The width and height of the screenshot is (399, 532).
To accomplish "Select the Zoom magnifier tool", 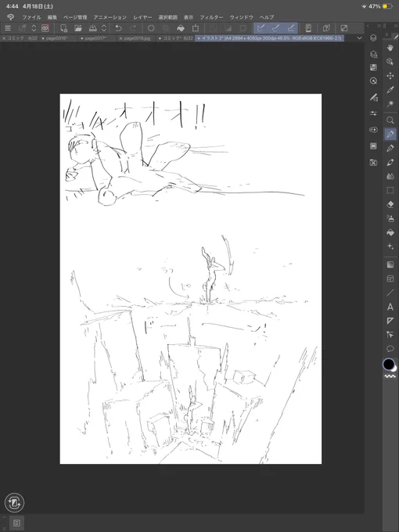I will 390,120.
